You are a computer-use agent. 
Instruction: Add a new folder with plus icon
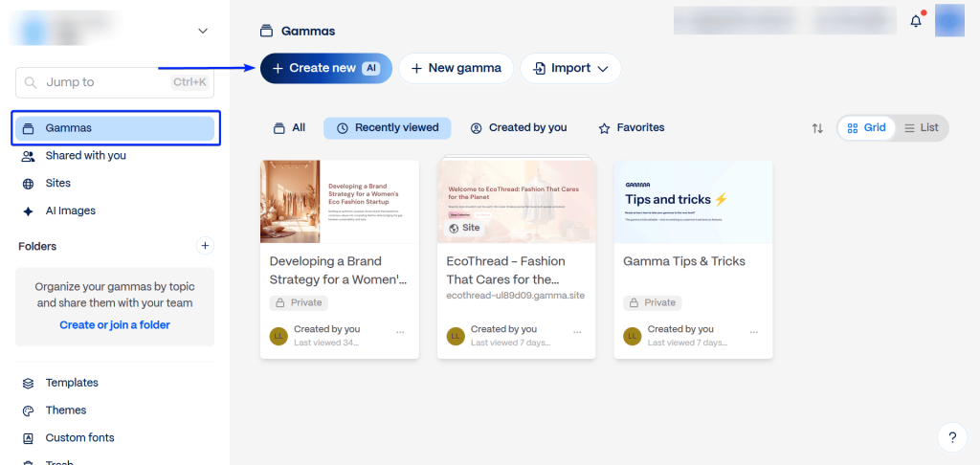tap(205, 246)
